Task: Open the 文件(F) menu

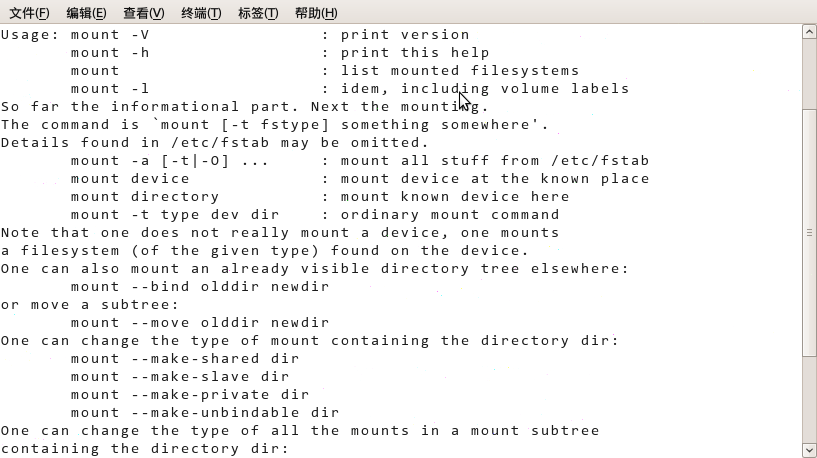Action: pos(29,13)
